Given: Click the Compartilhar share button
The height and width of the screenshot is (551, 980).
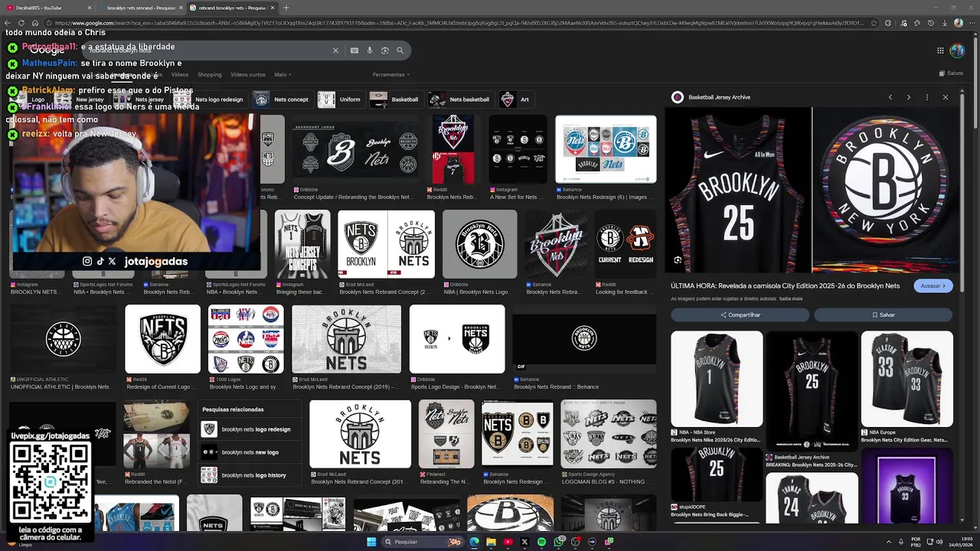Looking at the screenshot, I should coord(740,315).
